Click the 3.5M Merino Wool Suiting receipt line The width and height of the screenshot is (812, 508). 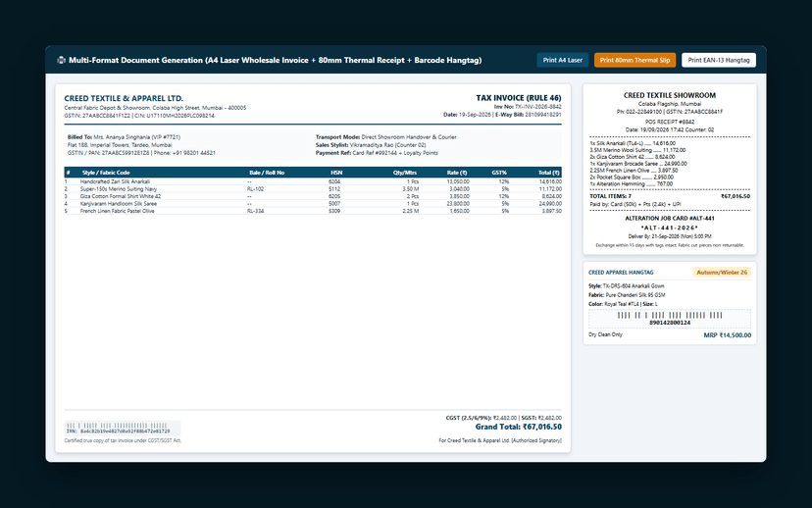[637, 150]
